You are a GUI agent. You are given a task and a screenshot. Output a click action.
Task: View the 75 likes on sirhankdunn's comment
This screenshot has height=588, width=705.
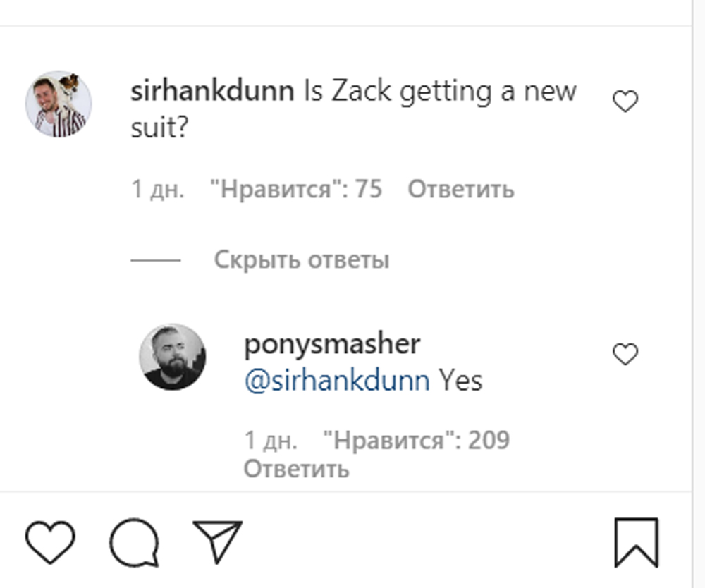(x=296, y=190)
